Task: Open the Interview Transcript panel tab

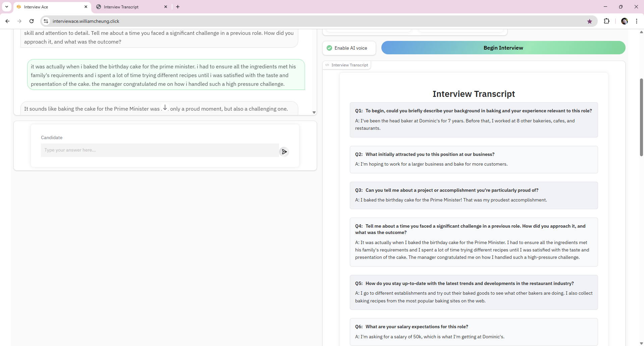Action: click(x=346, y=65)
